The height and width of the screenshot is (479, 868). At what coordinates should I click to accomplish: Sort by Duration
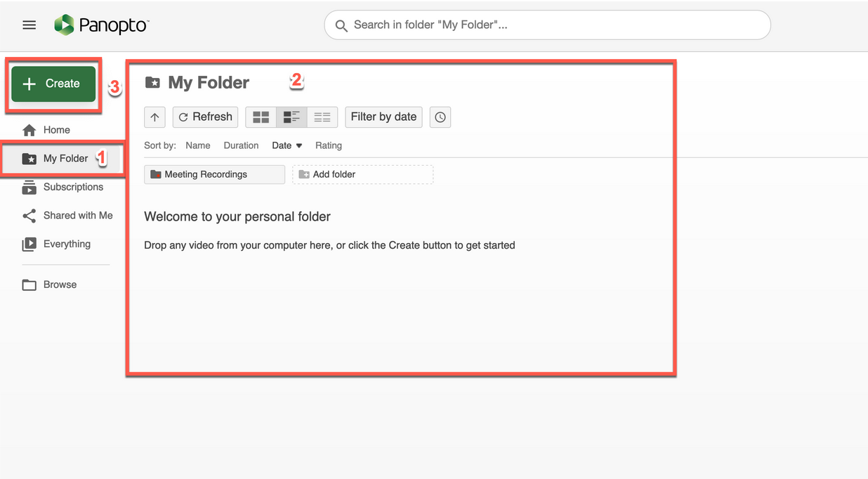tap(241, 145)
